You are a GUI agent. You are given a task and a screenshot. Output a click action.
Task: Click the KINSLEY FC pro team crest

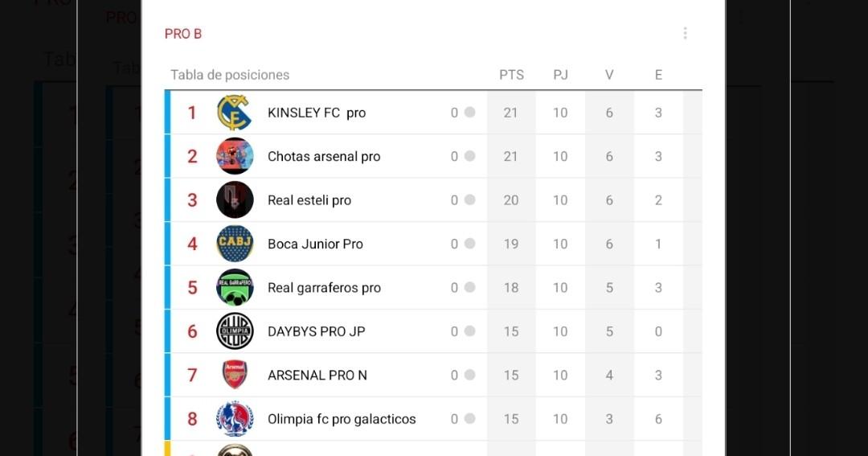pos(235,113)
